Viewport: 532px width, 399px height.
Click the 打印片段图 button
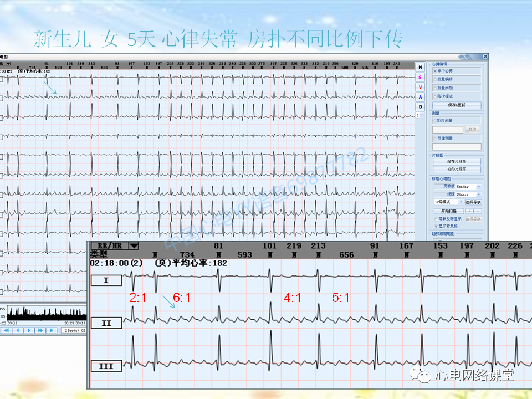click(457, 170)
